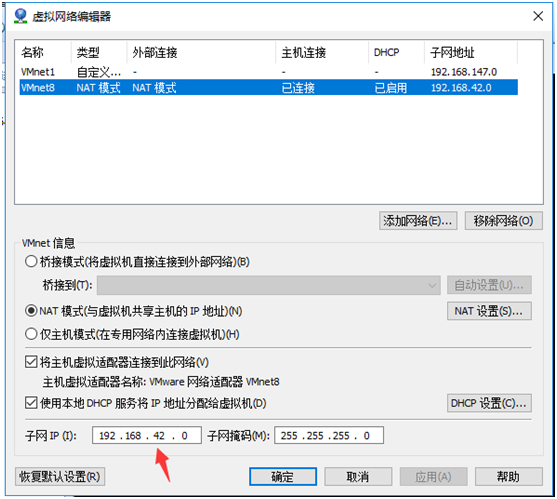Viewport: 557px width, 499px height.
Task: Click the 子网 IP input field
Action: [147, 435]
